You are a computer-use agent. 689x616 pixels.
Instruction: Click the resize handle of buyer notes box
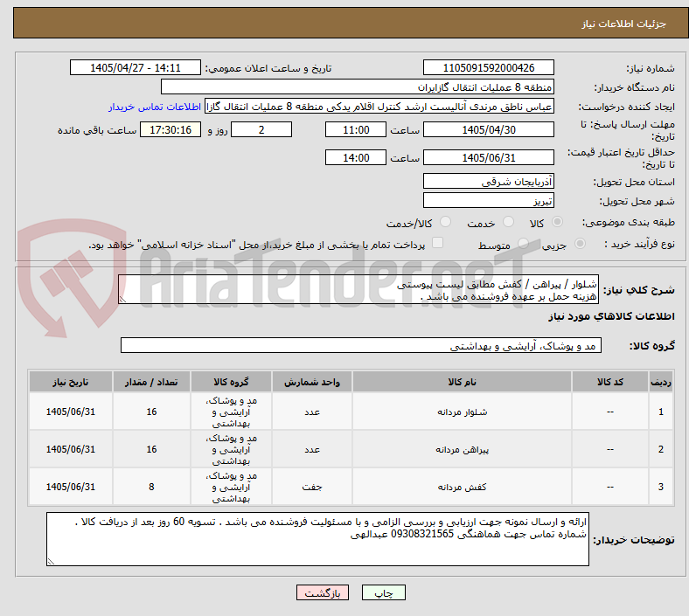51,562
